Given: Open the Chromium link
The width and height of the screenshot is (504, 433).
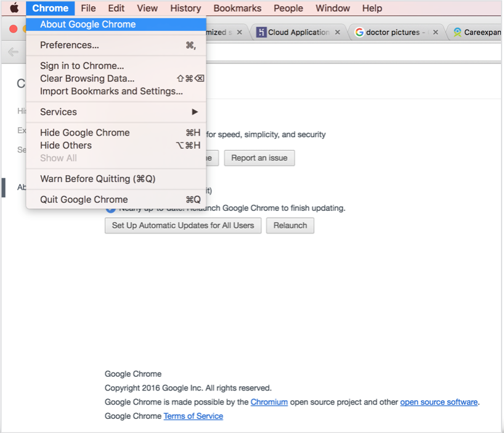Looking at the screenshot, I should [x=269, y=402].
